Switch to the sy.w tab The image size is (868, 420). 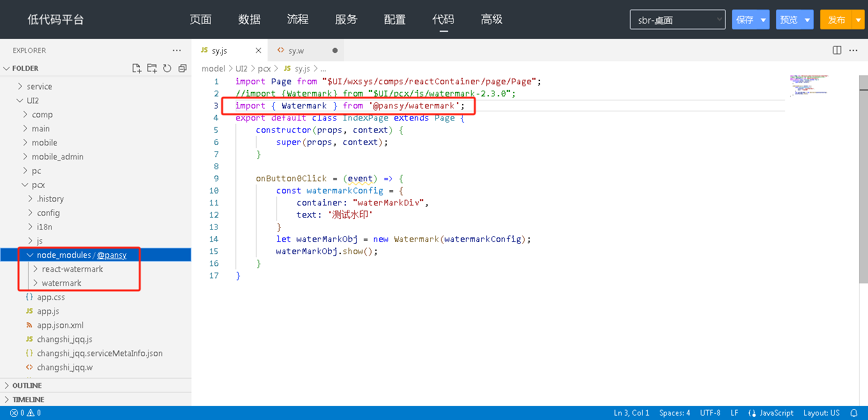click(x=296, y=50)
